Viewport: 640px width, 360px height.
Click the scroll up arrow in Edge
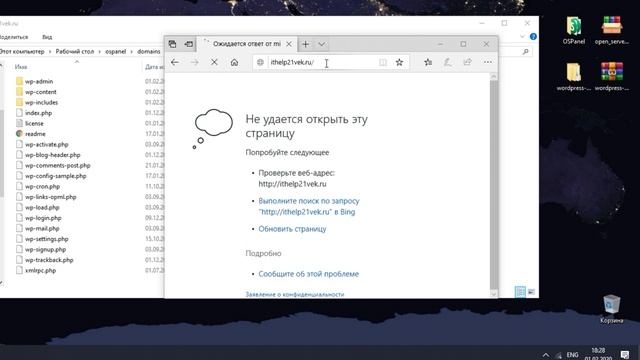494,77
